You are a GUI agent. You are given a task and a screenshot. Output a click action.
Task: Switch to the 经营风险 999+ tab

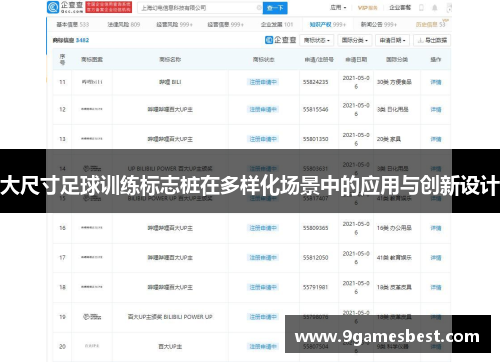175,24
